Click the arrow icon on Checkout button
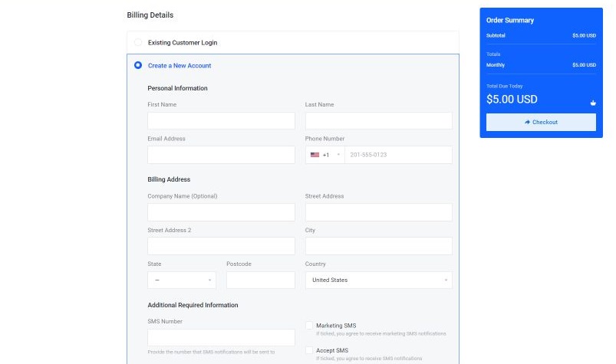Viewport: 616px width, 364px height. click(x=527, y=123)
